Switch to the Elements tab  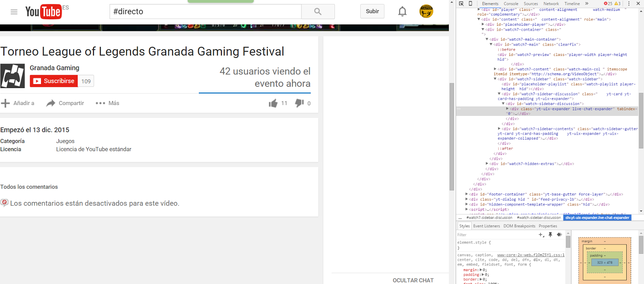click(x=490, y=4)
